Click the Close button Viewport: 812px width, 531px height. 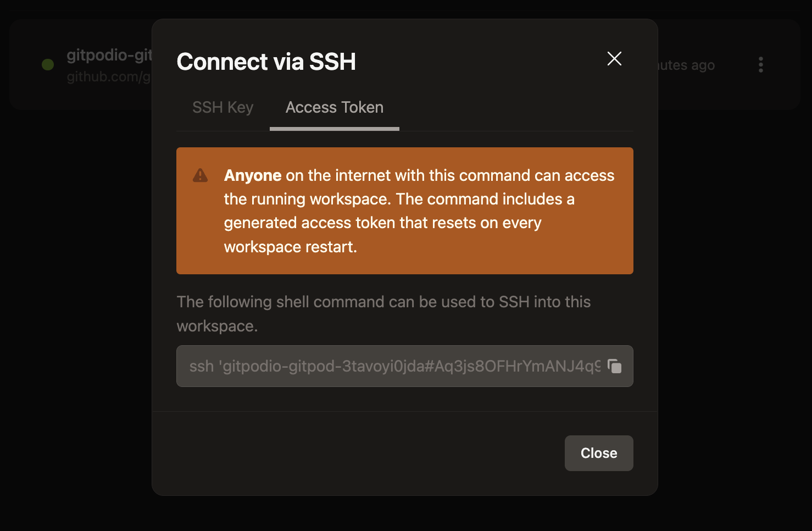598,453
